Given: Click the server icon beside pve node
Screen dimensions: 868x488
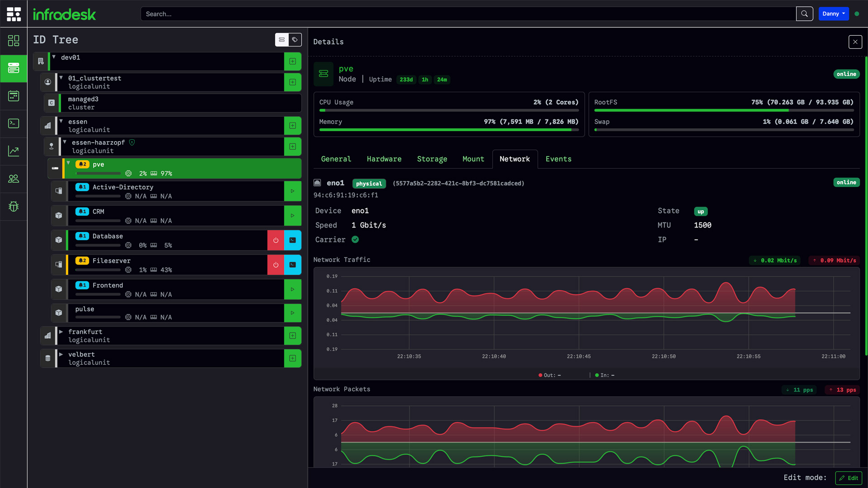Looking at the screenshot, I should 55,168.
